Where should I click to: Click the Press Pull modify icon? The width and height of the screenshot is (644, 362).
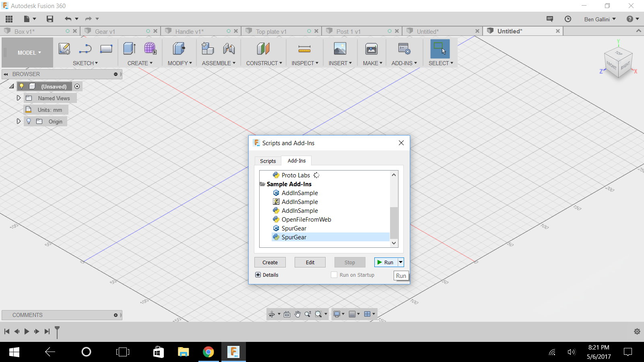click(x=179, y=49)
